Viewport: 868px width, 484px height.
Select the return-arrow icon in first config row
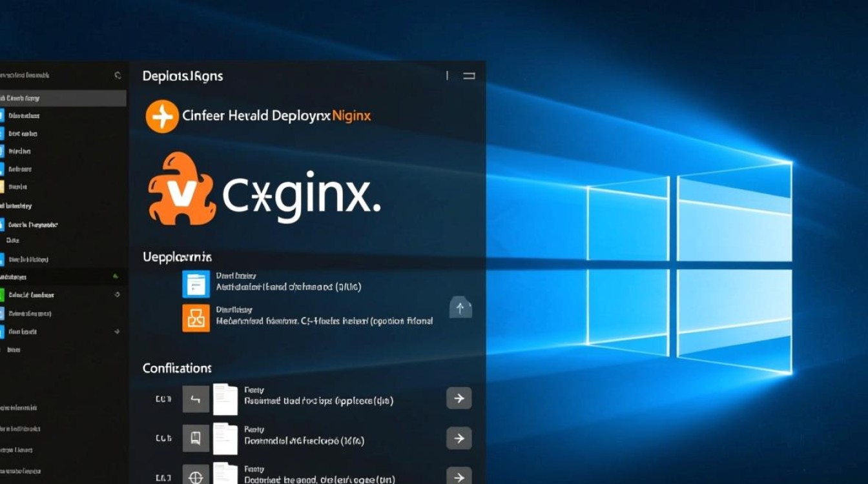[x=196, y=399]
